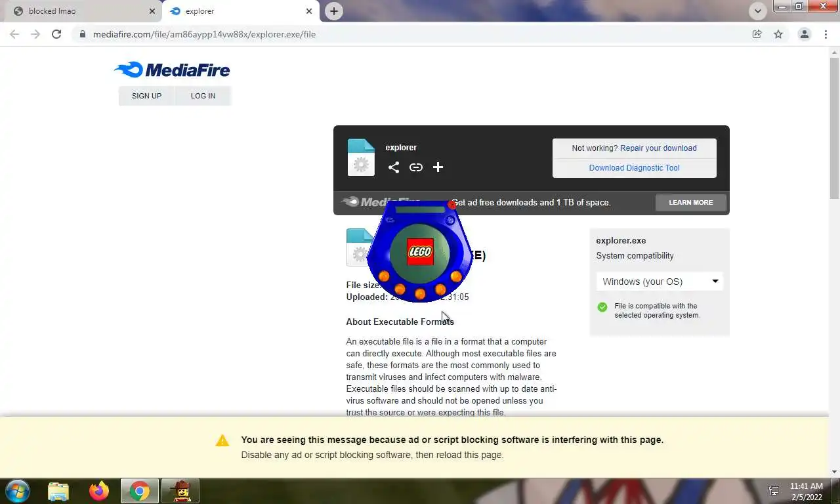Click the 'explorer' file name in dark panel
The height and width of the screenshot is (504, 840).
point(401,148)
